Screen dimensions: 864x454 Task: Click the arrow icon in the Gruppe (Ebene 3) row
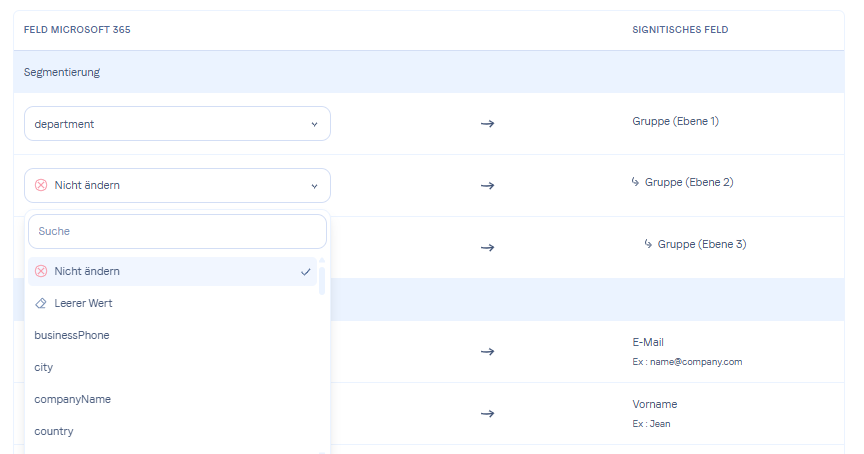[488, 246]
